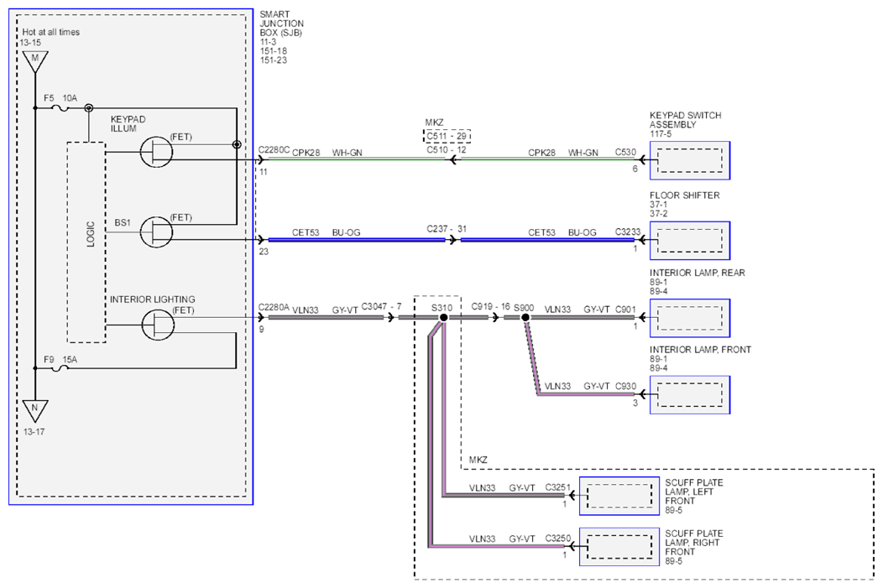The image size is (883, 588).
Task: Click pin number 23 at SJB
Action: click(264, 252)
